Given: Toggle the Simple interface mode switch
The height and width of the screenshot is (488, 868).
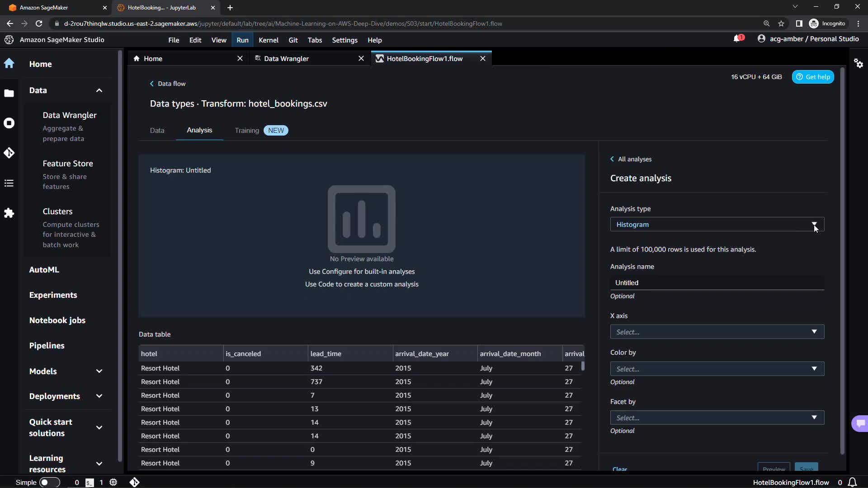Looking at the screenshot, I should coord(49,482).
